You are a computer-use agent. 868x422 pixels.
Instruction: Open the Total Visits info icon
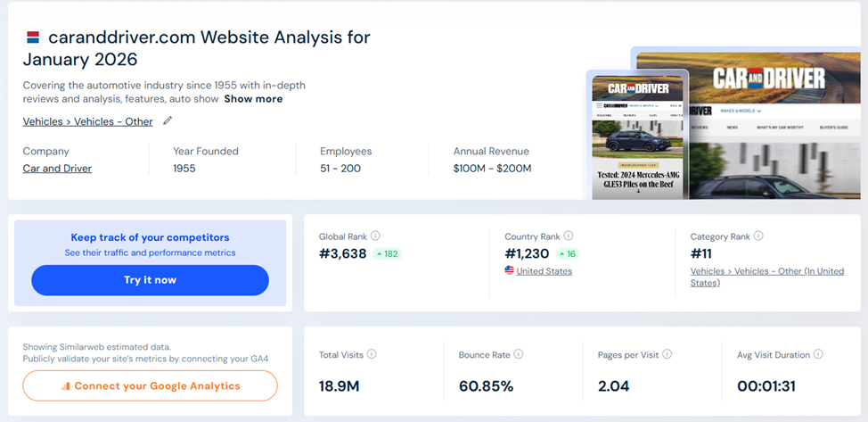point(372,354)
